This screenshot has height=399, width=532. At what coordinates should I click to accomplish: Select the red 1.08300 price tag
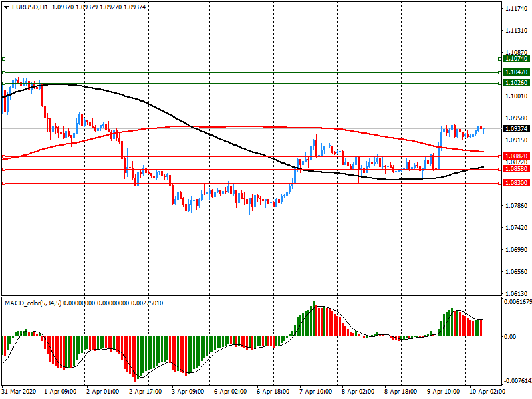pos(516,183)
